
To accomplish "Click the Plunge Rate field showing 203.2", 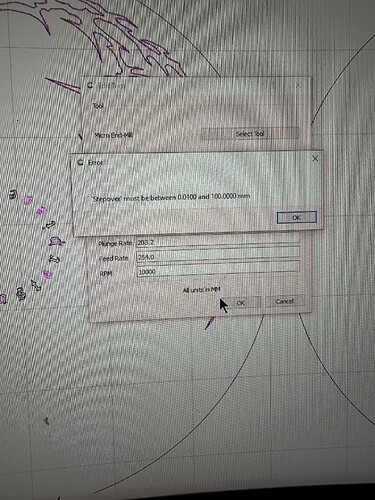I will (x=218, y=242).
